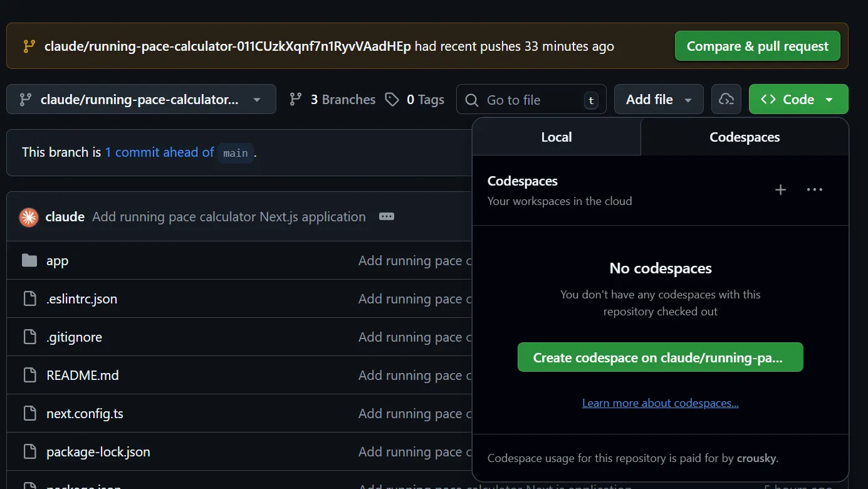868x489 pixels.
Task: Expand the Add file dropdown
Action: pyautogui.click(x=658, y=100)
